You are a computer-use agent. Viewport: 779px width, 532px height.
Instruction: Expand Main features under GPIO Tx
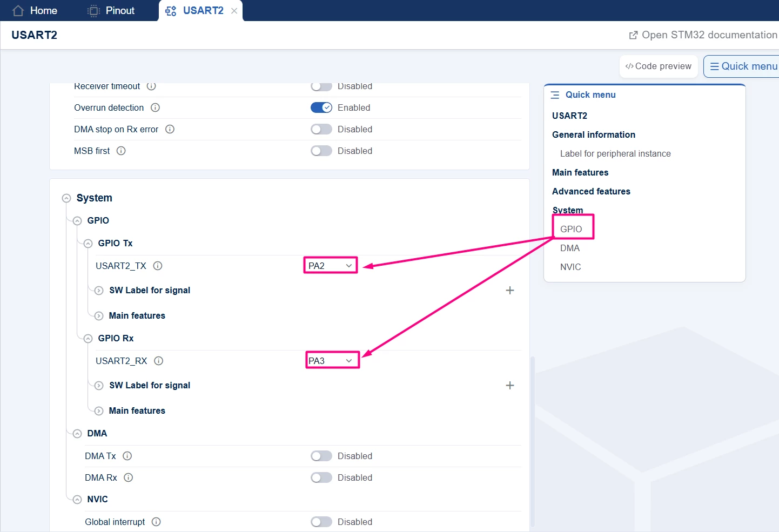pyautogui.click(x=99, y=316)
